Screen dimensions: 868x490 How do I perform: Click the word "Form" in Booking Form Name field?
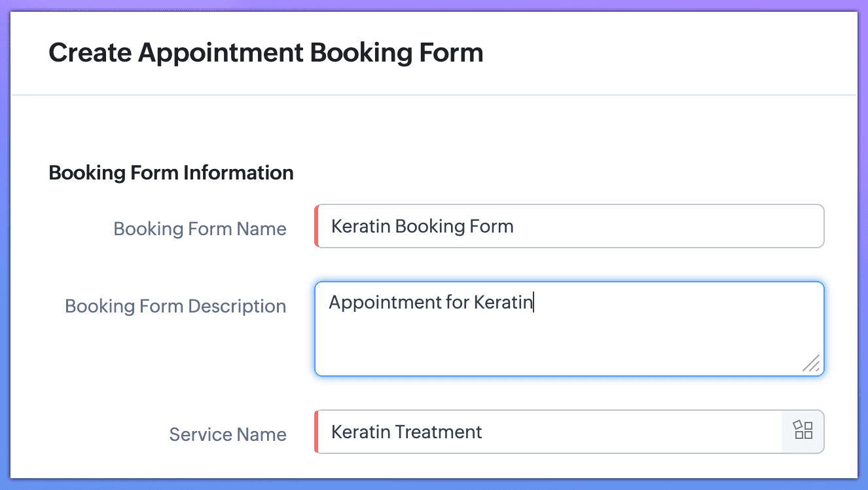click(x=492, y=226)
